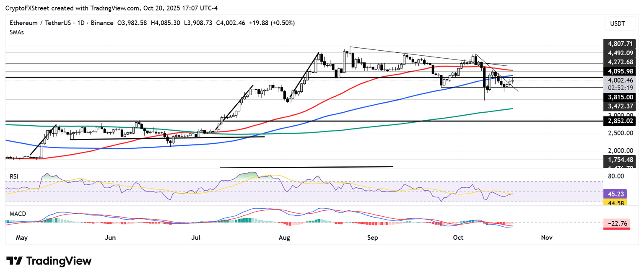Click the TradingView logo icon
The height and width of the screenshot is (277, 644).
point(14,261)
